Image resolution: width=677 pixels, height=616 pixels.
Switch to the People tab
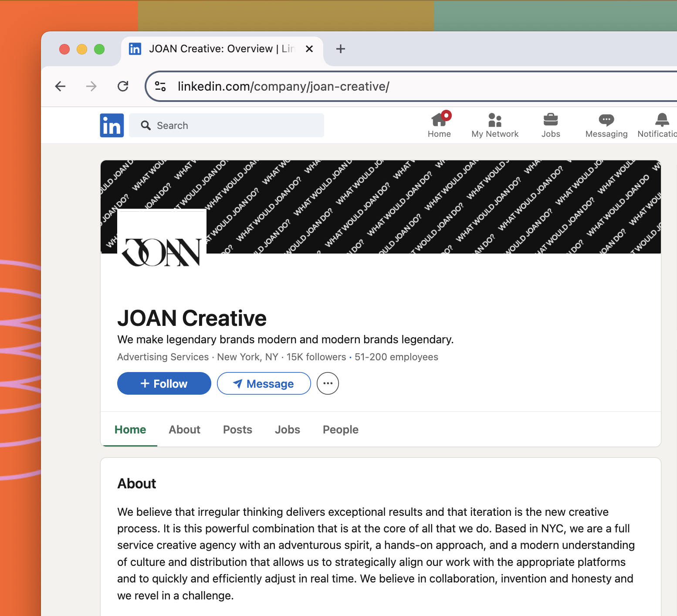(341, 430)
